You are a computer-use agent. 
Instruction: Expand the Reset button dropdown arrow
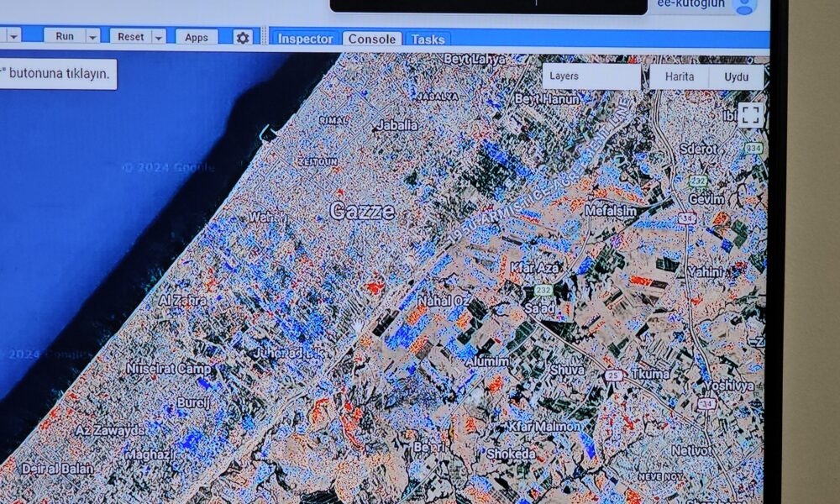[x=159, y=37]
